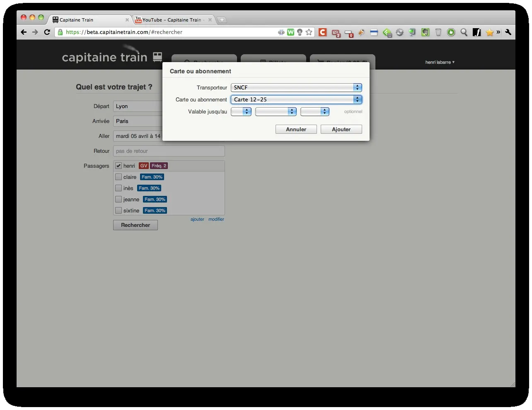This screenshot has width=532, height=410.
Task: Click the yellow star extension icon
Action: (490, 32)
